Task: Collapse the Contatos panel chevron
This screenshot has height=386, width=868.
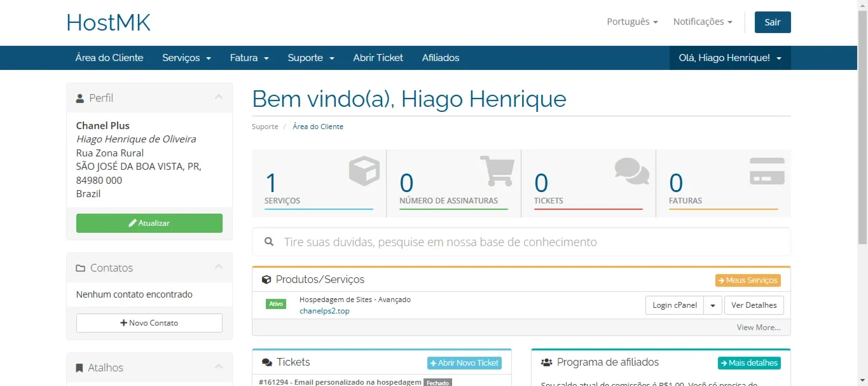Action: [218, 267]
